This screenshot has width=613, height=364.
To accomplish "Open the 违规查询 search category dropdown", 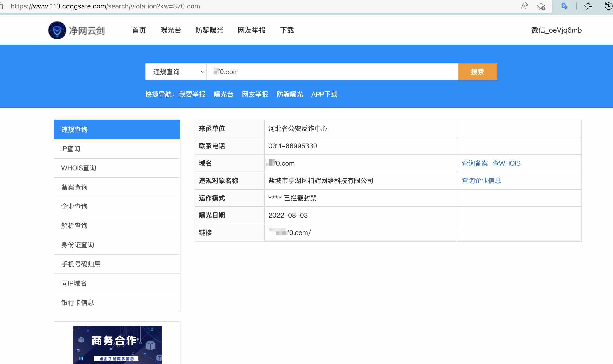I will (x=176, y=72).
